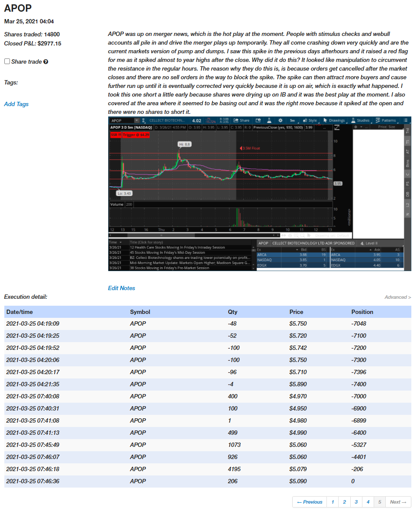Click the N side tab
Image resolution: width=420 pixels, height=514 pixels.
(407, 214)
